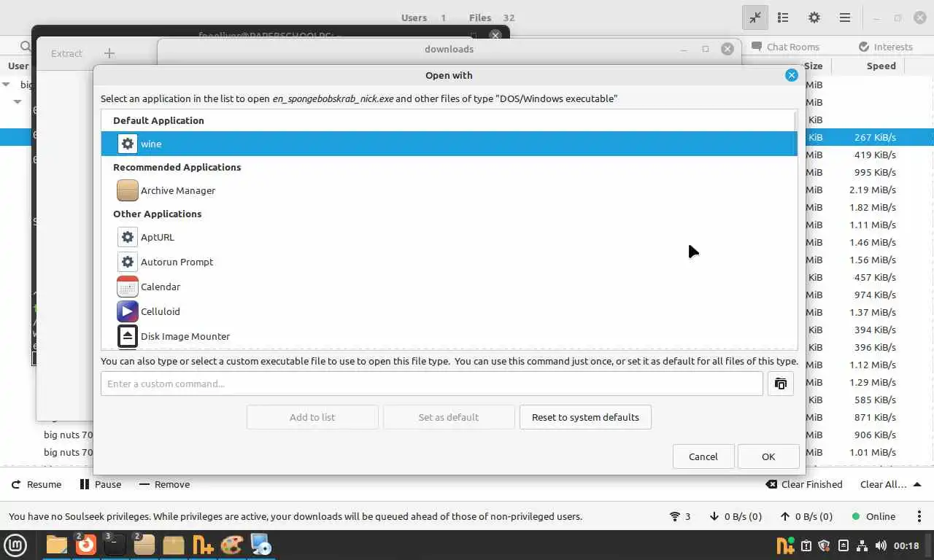Open the paint palette app in taskbar
Screen dimensions: 934x560
point(231,545)
